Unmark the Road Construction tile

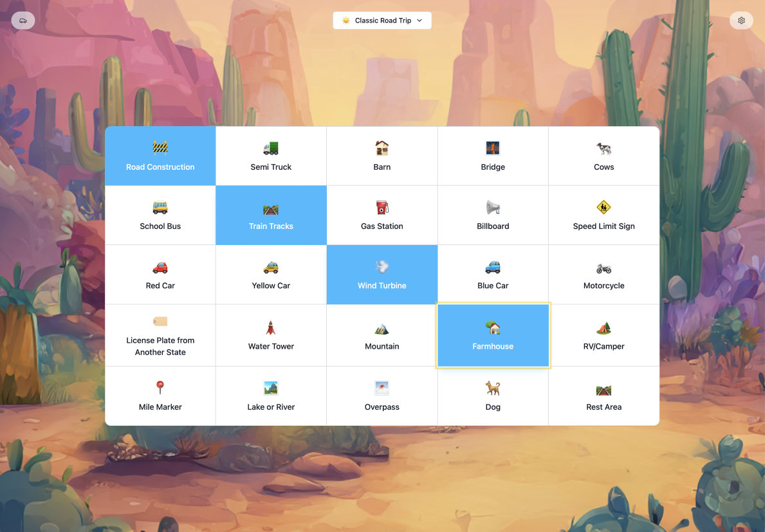tap(160, 156)
